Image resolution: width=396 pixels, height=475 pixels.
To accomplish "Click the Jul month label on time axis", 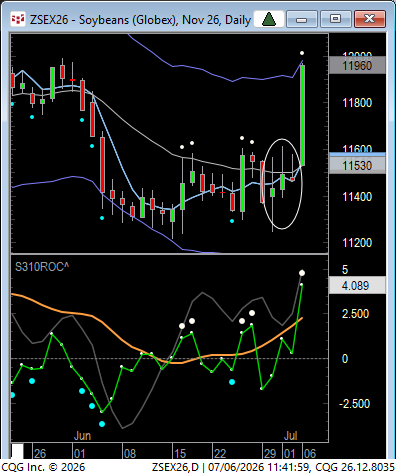I will pos(290,435).
